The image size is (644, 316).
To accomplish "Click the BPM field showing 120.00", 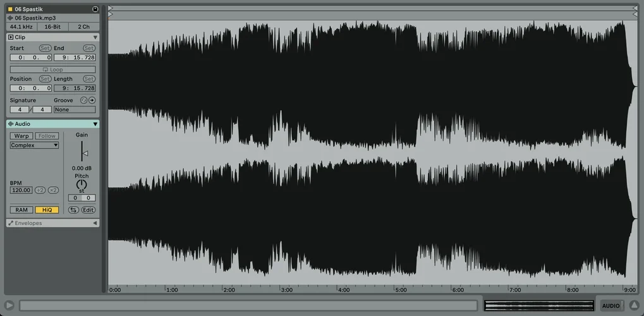I will (21, 190).
